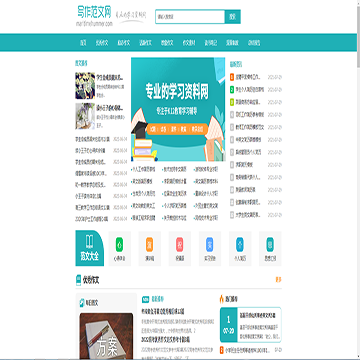Click the green number-two rank badge

pos(232,90)
